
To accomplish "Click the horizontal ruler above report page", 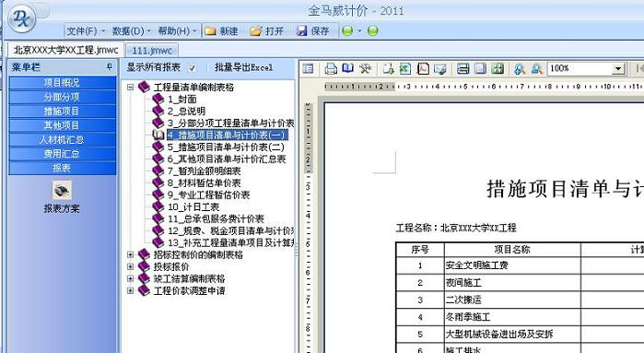I will (484, 87).
